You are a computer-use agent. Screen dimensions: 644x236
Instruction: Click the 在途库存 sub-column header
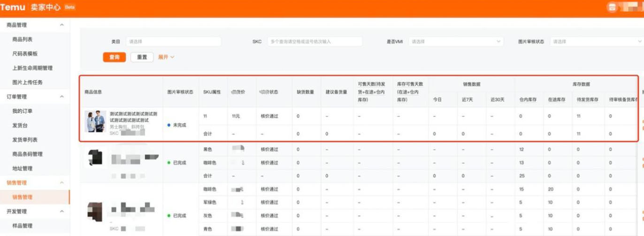[x=557, y=100]
